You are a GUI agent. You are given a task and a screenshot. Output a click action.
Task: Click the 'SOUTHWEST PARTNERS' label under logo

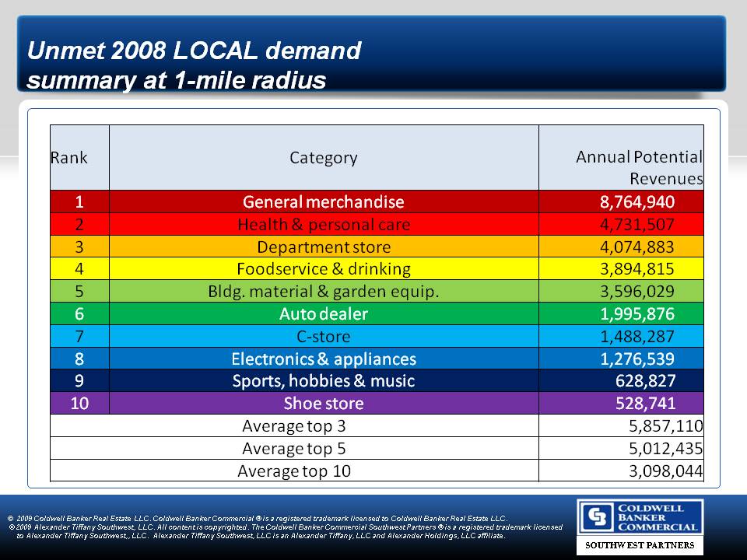click(x=640, y=545)
